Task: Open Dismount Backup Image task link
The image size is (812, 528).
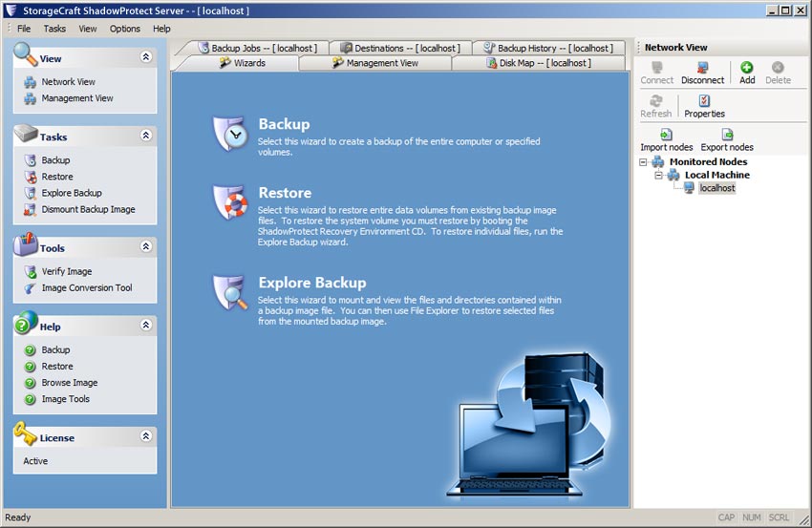Action: (89, 210)
